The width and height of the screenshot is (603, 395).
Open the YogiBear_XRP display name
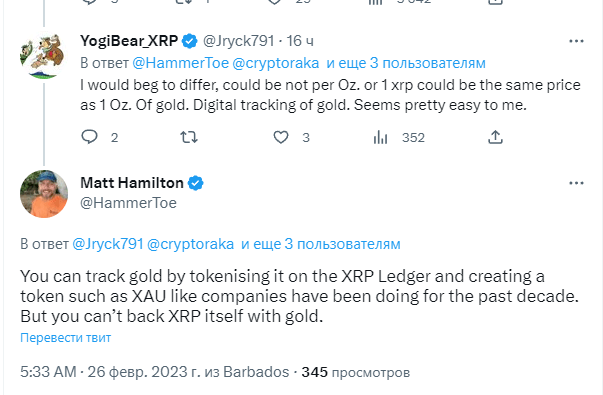pyautogui.click(x=129, y=40)
